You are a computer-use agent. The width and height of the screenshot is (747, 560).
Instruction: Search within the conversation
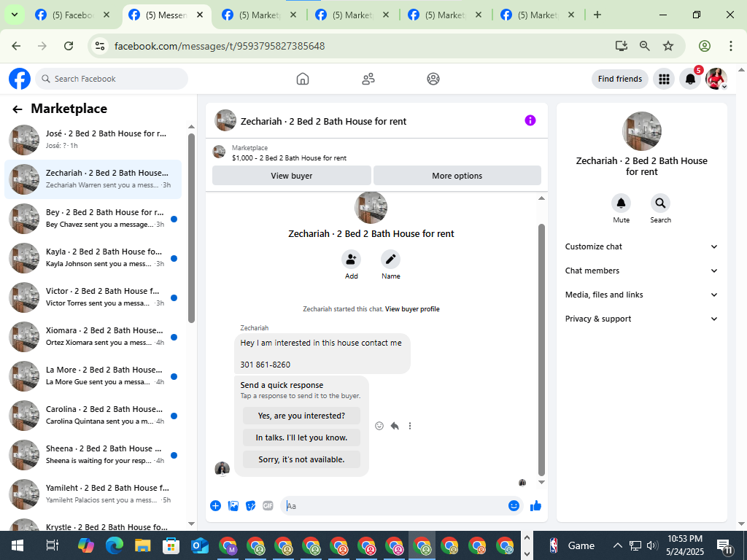660,203
